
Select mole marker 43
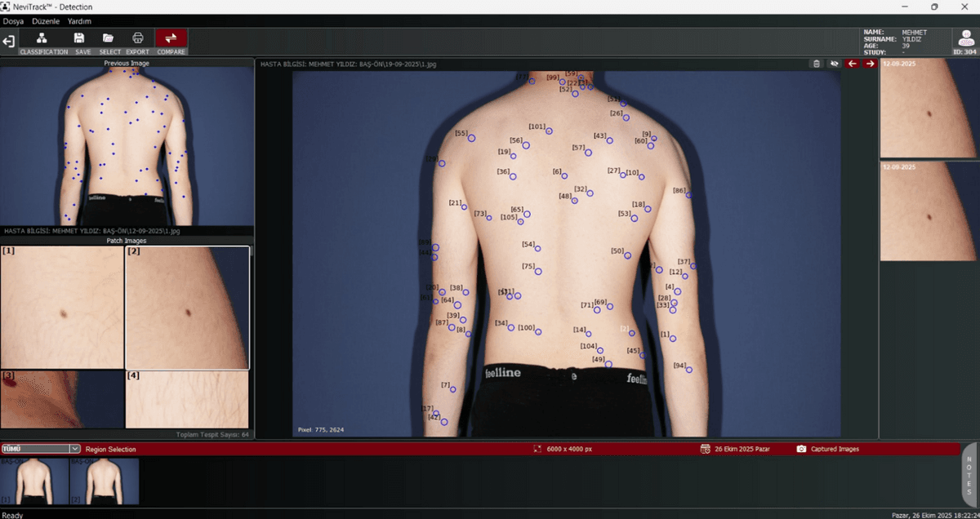(609, 140)
